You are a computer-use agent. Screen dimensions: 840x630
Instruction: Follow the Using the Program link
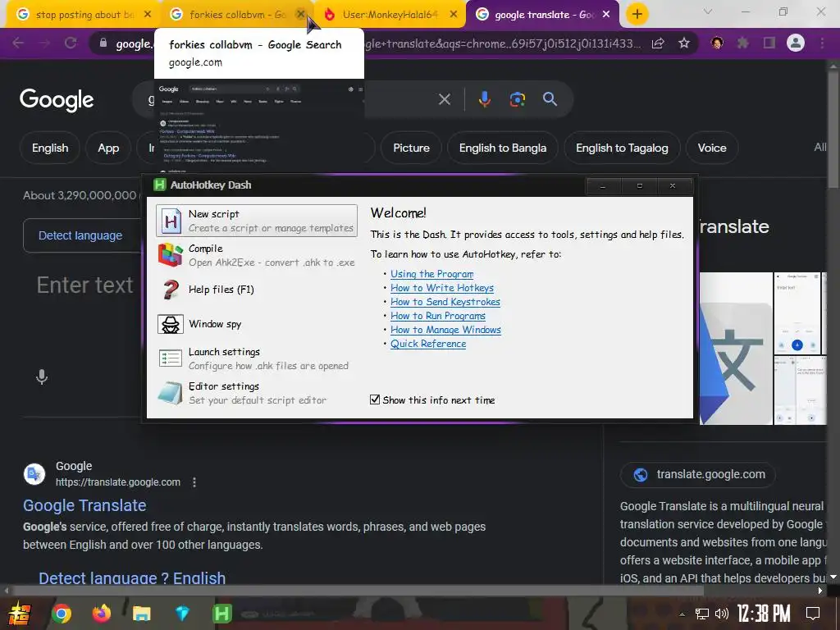431,274
